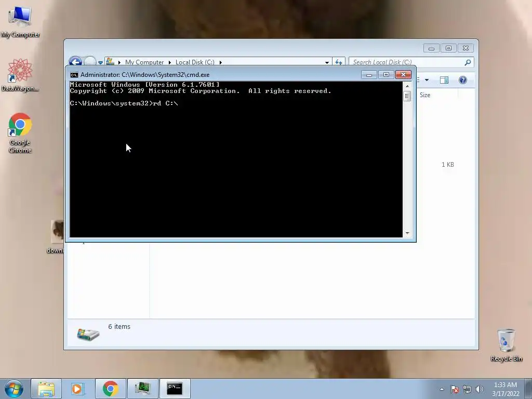Image resolution: width=532 pixels, height=399 pixels.
Task: Click the Show desktop strip
Action: pos(528,389)
